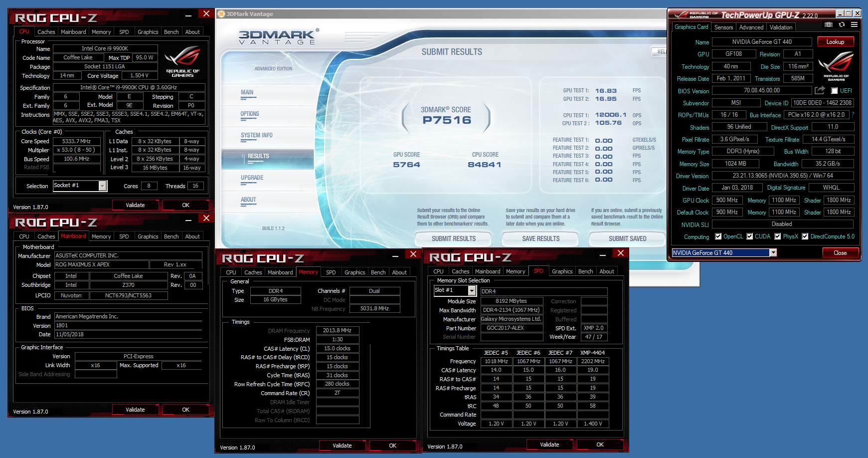Click the BIOS export arrow icon in GPU-Z
Screen dimensions: 868x458
(x=820, y=90)
